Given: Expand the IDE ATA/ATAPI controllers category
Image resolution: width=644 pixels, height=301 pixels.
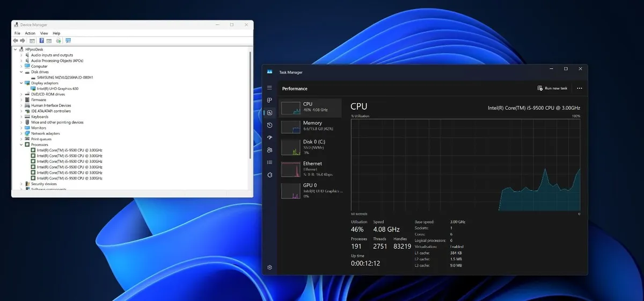Looking at the screenshot, I should (21, 111).
